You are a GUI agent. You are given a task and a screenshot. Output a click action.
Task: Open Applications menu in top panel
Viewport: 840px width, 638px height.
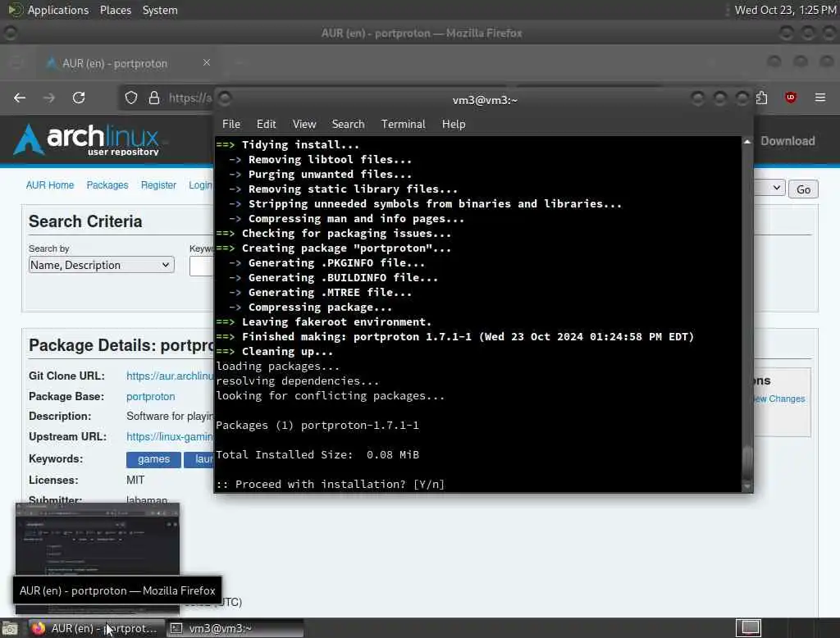click(58, 10)
